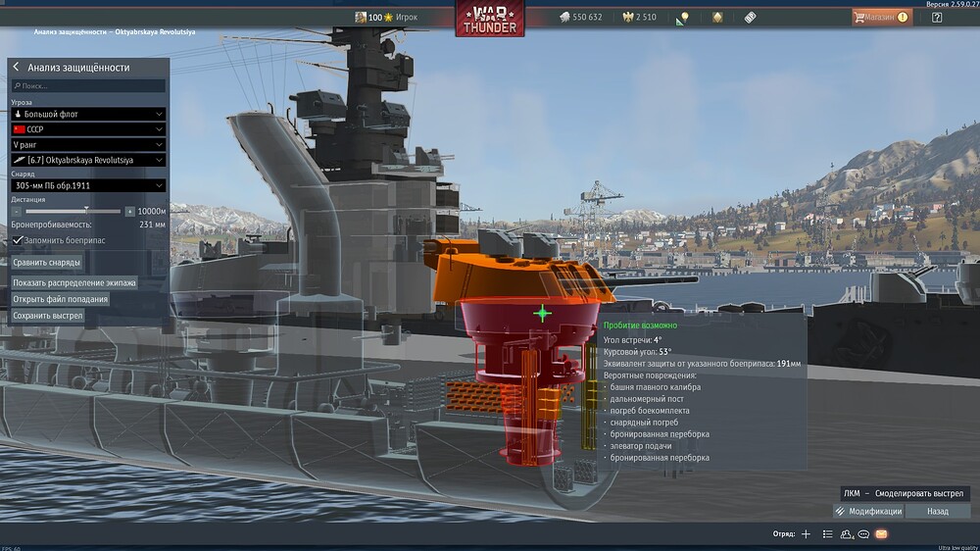
Task: Click the Магазин warning exclamation badge
Action: 903,18
